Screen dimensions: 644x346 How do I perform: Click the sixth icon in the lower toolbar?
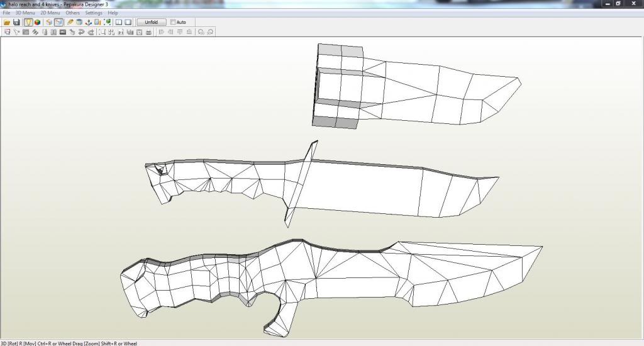tap(53, 32)
